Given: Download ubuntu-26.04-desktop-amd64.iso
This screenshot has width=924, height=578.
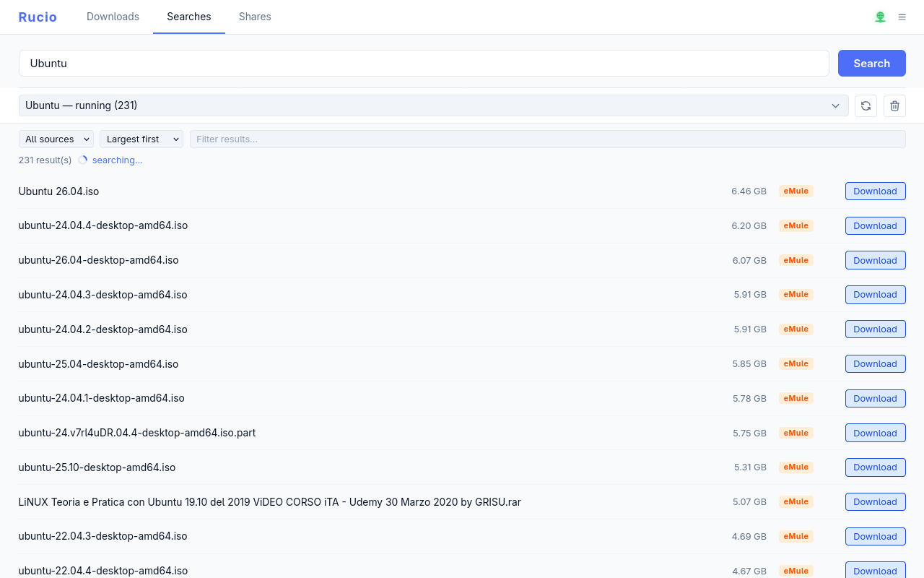Looking at the screenshot, I should pyautogui.click(x=875, y=260).
